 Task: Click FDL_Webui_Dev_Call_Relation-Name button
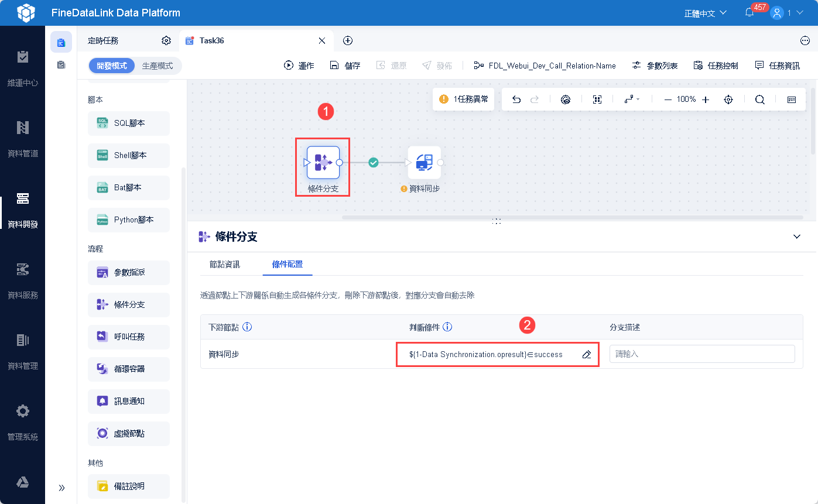coord(545,66)
